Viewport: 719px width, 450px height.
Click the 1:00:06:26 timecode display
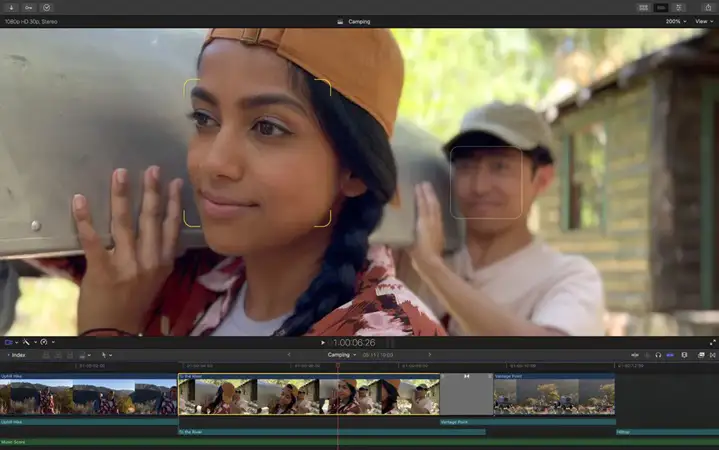pos(354,343)
